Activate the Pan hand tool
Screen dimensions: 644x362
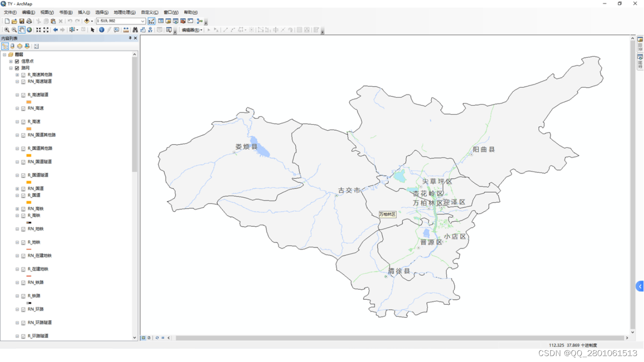click(x=21, y=30)
